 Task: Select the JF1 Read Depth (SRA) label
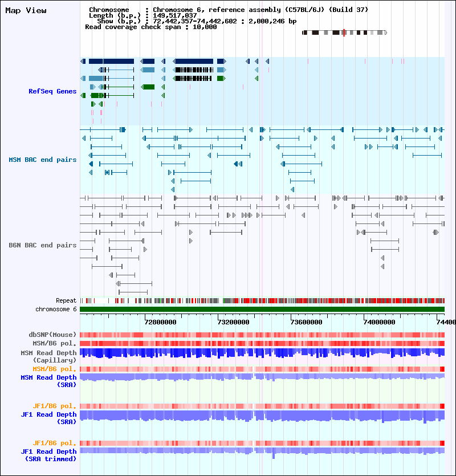pyautogui.click(x=48, y=418)
